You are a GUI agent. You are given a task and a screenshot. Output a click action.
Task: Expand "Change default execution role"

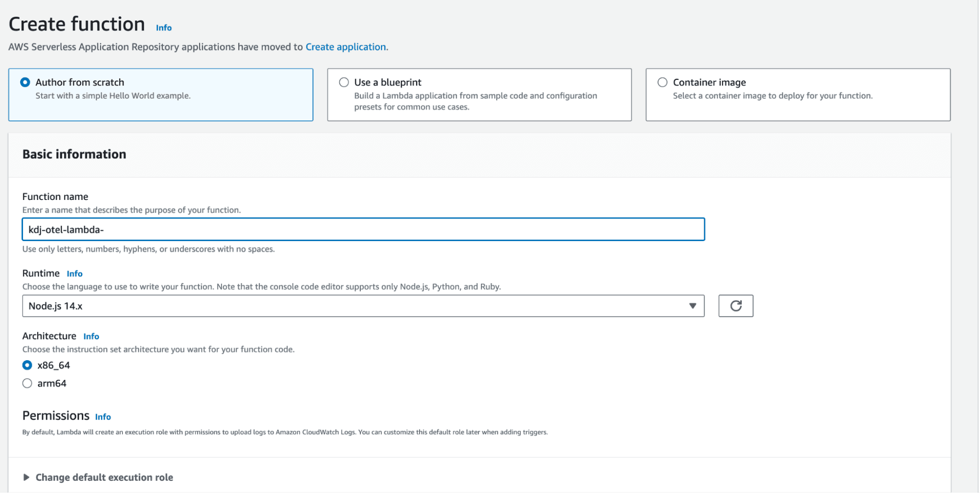click(104, 477)
